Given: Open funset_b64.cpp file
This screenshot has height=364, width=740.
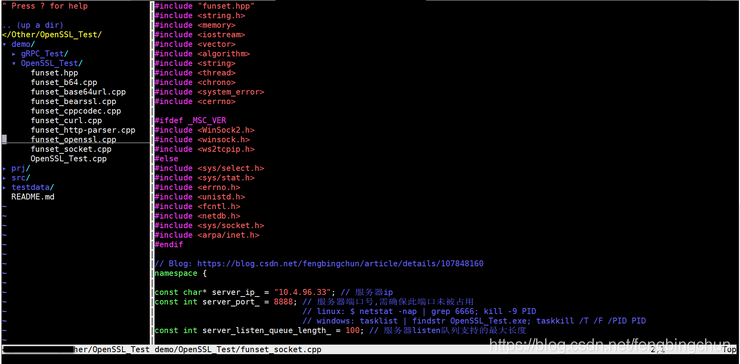Looking at the screenshot, I should tap(64, 82).
